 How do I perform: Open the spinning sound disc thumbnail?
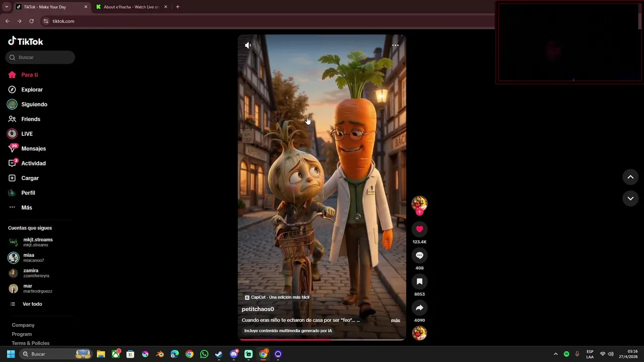420,333
